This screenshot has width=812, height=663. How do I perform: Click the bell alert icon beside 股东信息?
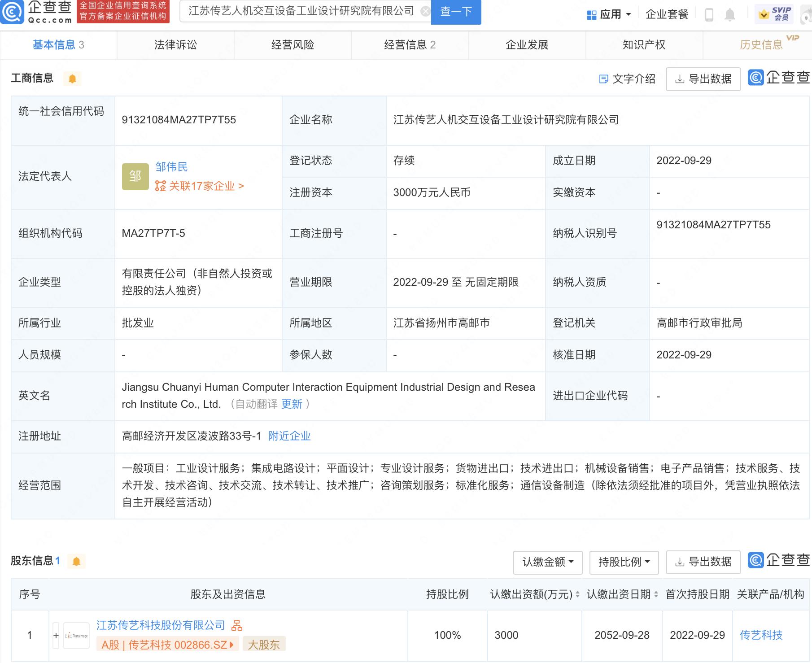(x=76, y=561)
